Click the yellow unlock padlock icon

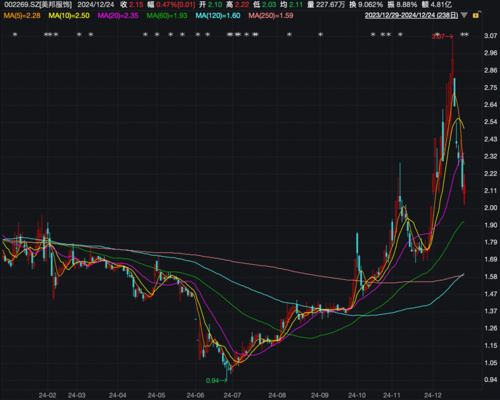click(x=476, y=15)
